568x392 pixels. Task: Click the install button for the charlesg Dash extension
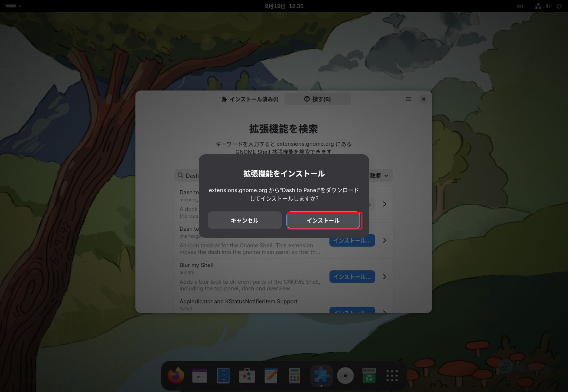352,241
